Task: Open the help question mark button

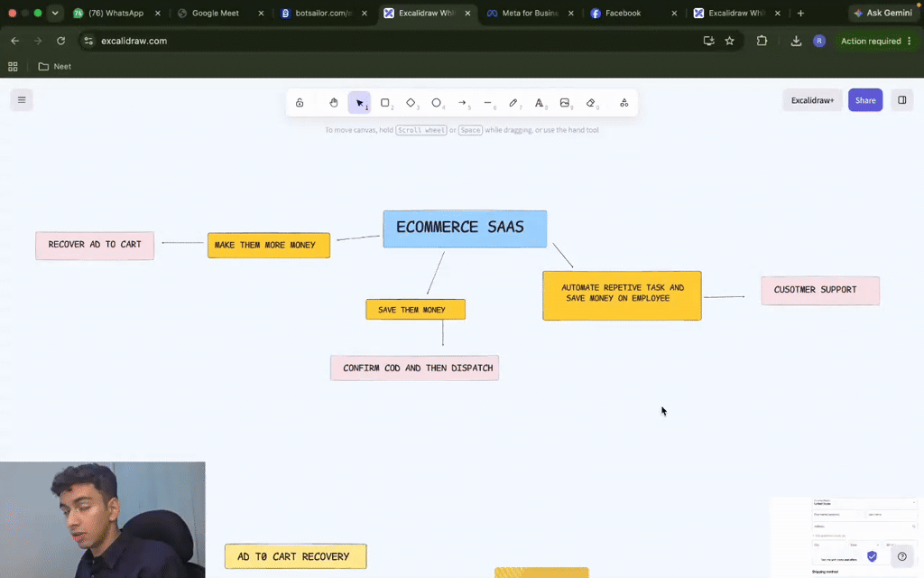Action: point(901,556)
